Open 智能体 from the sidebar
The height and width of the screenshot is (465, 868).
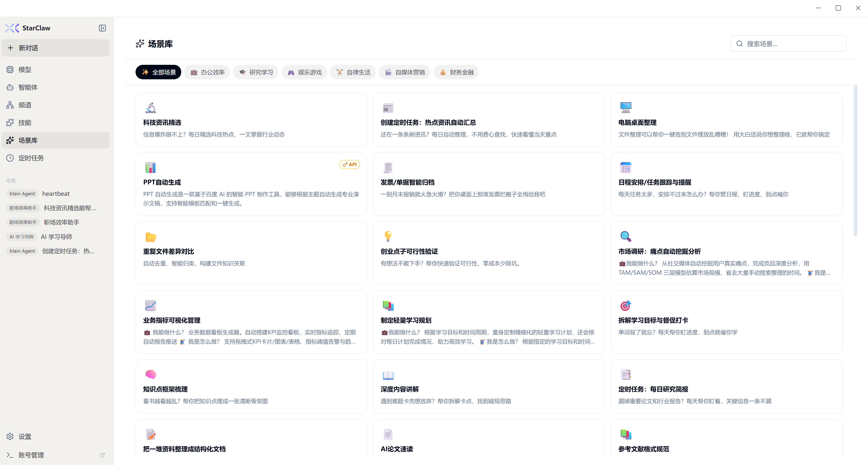tap(28, 87)
